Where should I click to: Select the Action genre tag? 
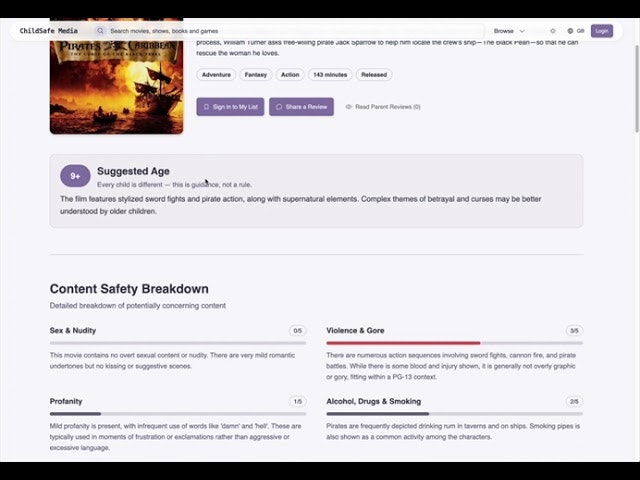[x=290, y=75]
